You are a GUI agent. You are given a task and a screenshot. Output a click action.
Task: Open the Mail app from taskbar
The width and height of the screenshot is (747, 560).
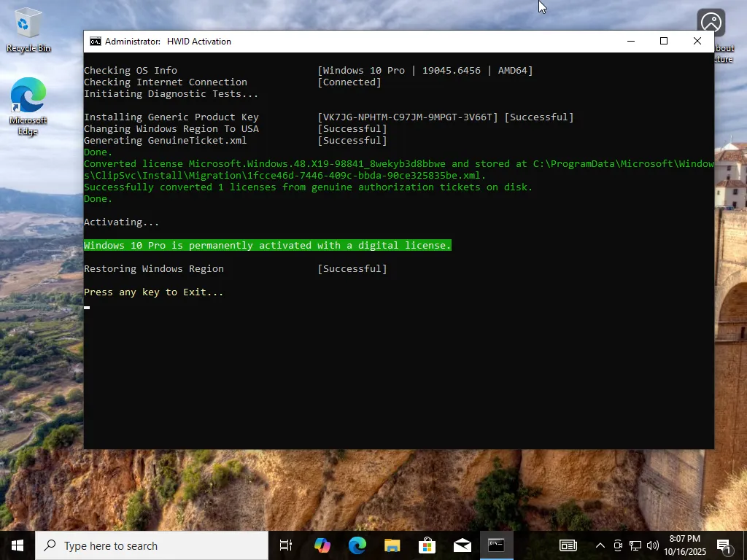coord(462,545)
